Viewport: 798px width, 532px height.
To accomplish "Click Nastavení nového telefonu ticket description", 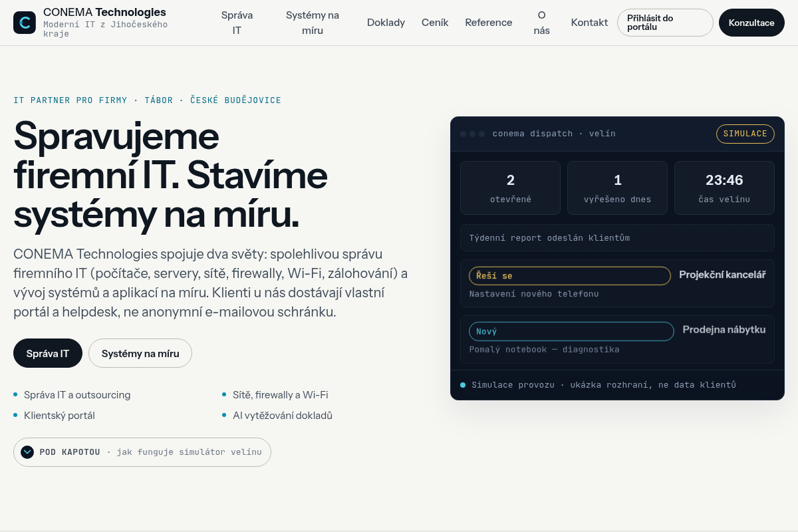I will (x=534, y=294).
